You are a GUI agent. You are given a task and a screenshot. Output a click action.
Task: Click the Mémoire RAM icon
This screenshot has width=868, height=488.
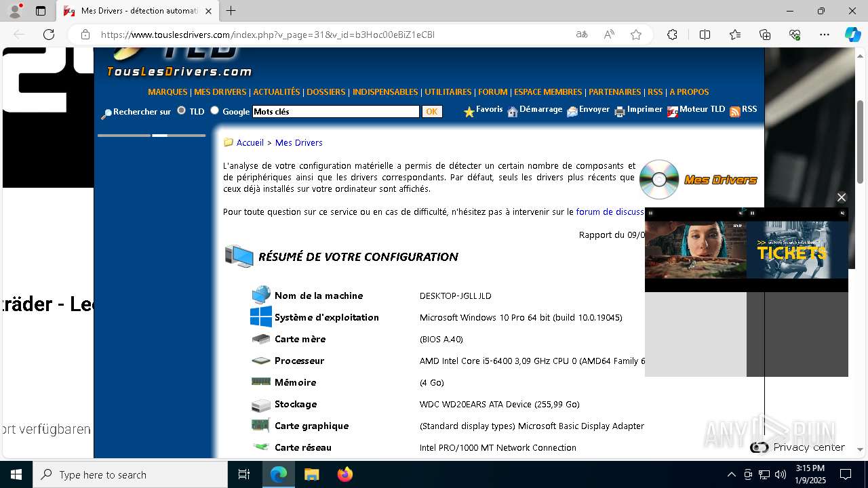[x=261, y=382]
